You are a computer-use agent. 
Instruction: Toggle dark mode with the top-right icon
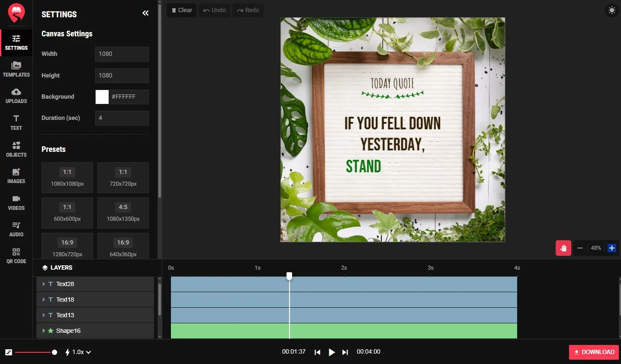tap(611, 10)
